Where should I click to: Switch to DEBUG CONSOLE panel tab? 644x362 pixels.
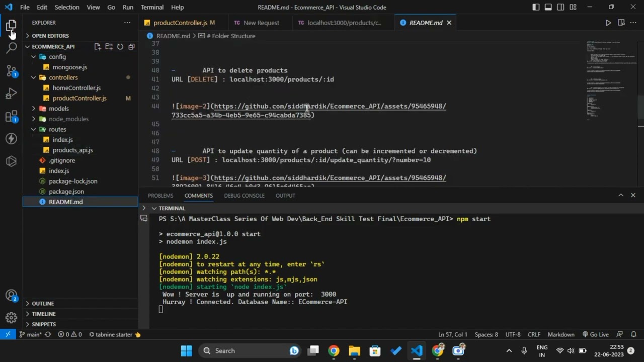point(244,196)
